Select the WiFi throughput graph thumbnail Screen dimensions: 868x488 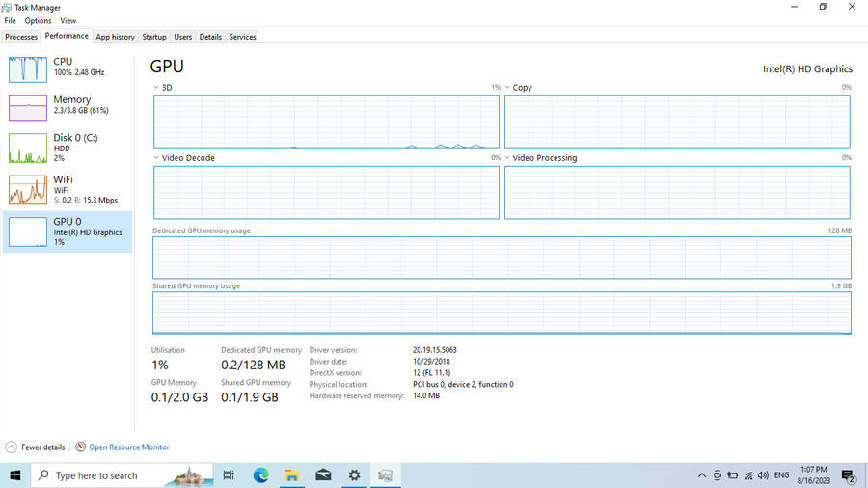pos(28,189)
